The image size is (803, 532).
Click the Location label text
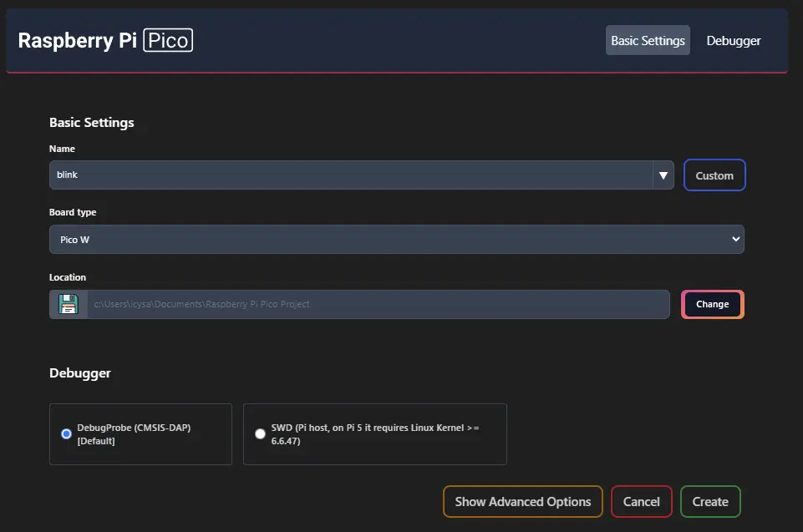click(x=68, y=277)
